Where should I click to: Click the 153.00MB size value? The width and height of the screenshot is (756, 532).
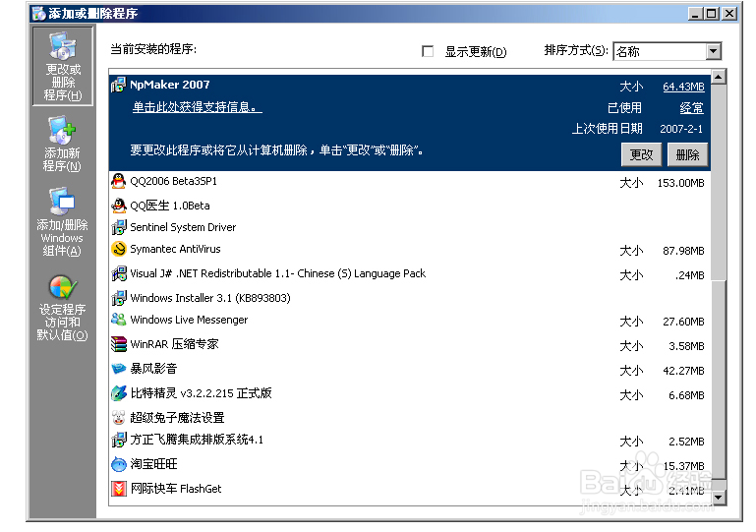[680, 183]
